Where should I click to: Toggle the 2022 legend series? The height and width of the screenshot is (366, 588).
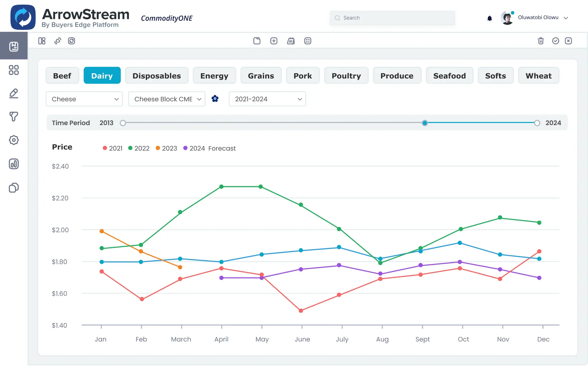(139, 148)
